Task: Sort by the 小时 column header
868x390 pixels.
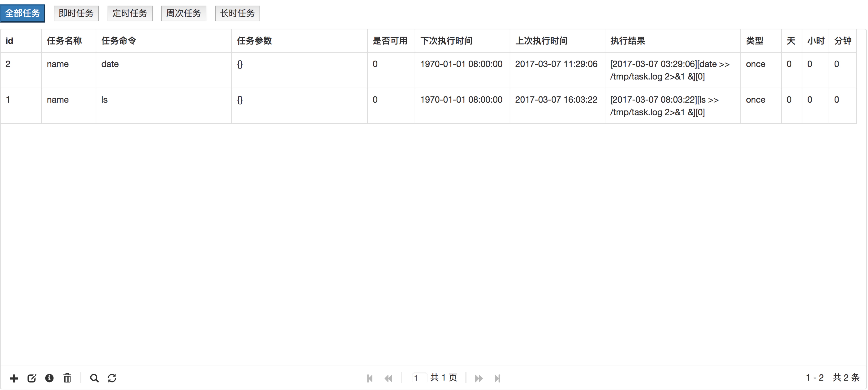Action: pos(815,41)
